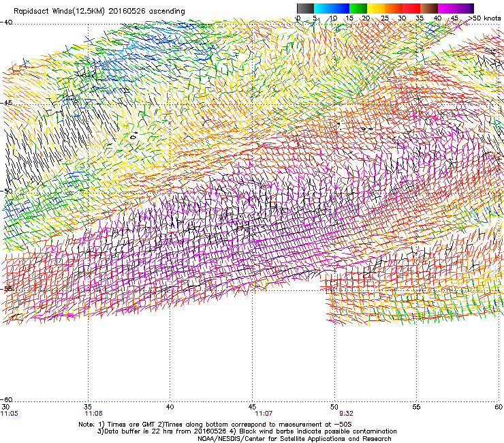This screenshot has width=504, height=443.
Task: Click the '-50' latitude label
Action: click(6, 191)
